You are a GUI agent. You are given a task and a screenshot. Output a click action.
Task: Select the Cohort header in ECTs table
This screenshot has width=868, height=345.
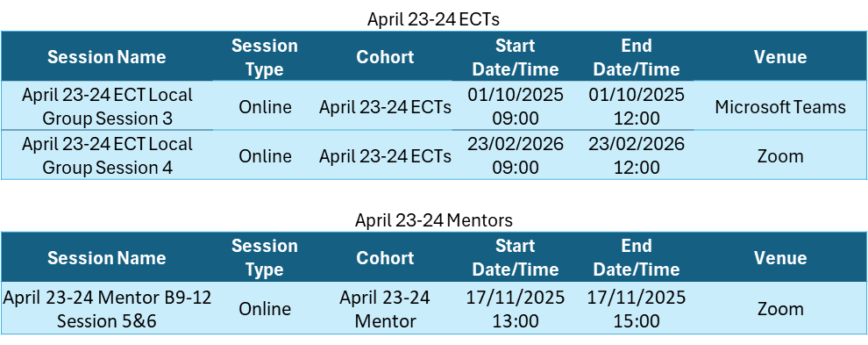click(x=385, y=57)
